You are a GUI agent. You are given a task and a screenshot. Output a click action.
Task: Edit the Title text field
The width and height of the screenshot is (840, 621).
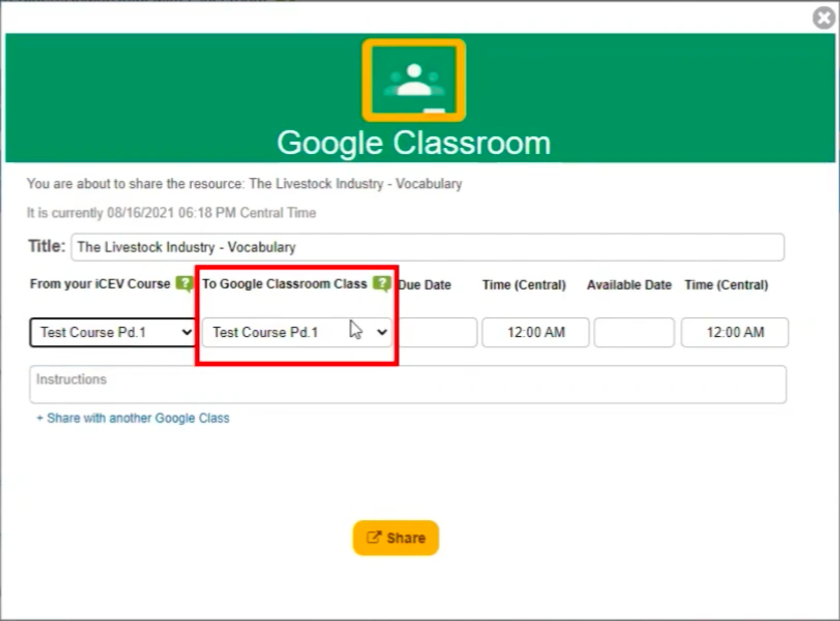point(427,247)
